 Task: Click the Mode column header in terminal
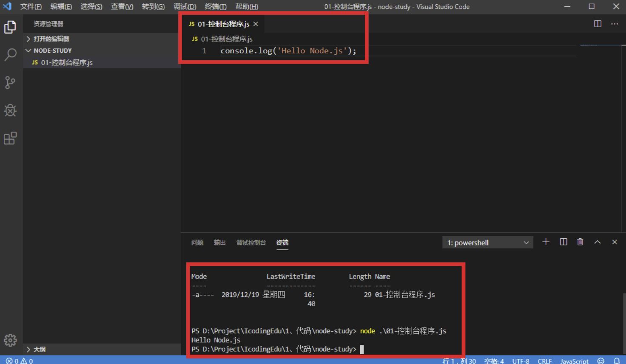(x=199, y=277)
